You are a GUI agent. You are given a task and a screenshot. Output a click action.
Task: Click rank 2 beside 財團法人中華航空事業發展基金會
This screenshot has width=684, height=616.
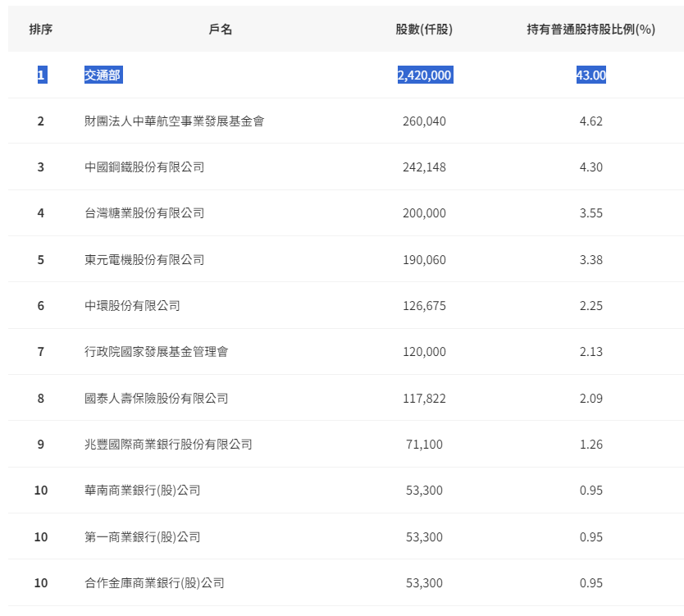tap(40, 121)
